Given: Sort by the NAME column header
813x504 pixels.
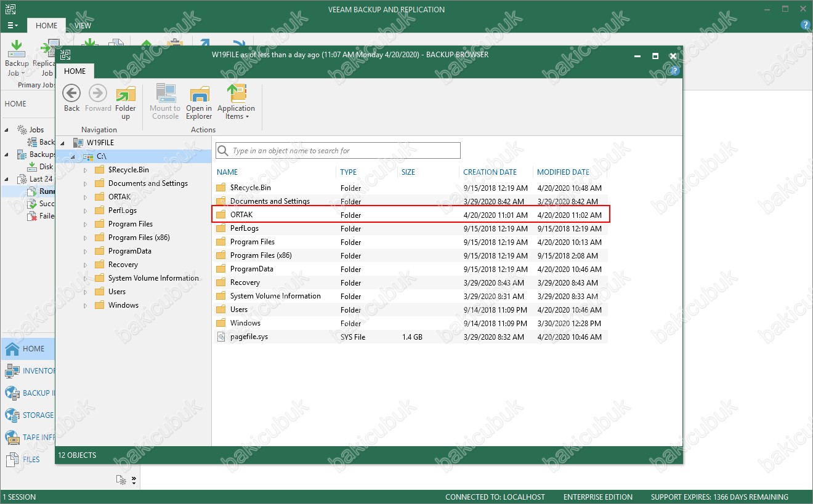Looking at the screenshot, I should pyautogui.click(x=227, y=172).
